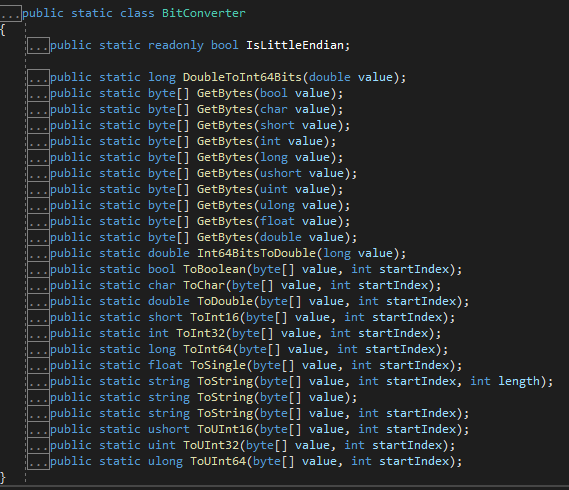The width and height of the screenshot is (569, 490).
Task: Click the 'class' keyword in the declaration
Action: pos(137,13)
